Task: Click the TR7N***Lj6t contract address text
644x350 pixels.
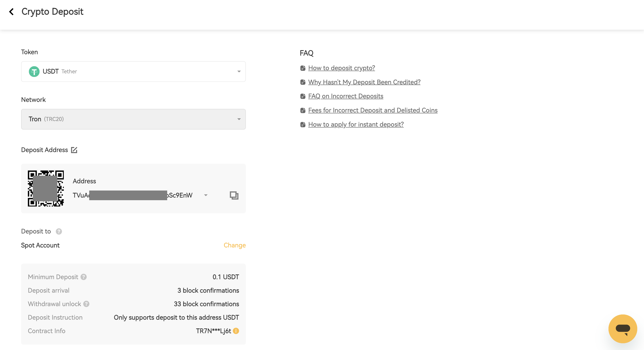Action: point(213,331)
